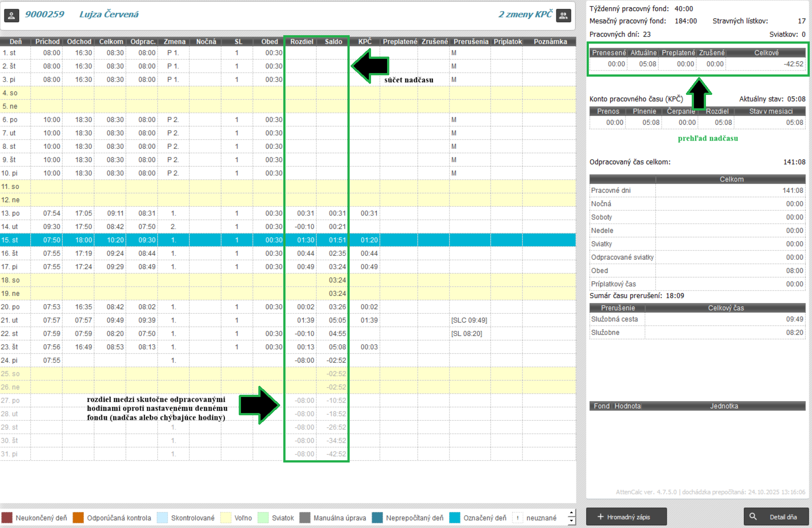Click the legend scroll up arrow
Viewport: 812px width, 528px height.
[571, 514]
